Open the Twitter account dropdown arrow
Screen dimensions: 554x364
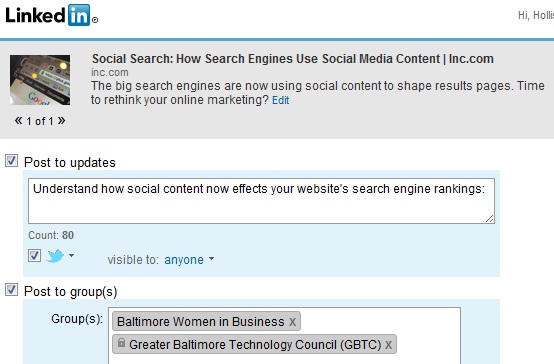[x=71, y=255]
